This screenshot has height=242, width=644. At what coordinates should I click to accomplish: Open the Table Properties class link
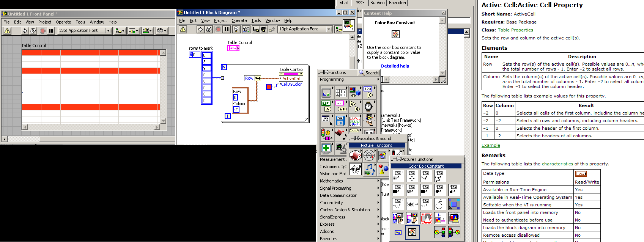click(515, 30)
